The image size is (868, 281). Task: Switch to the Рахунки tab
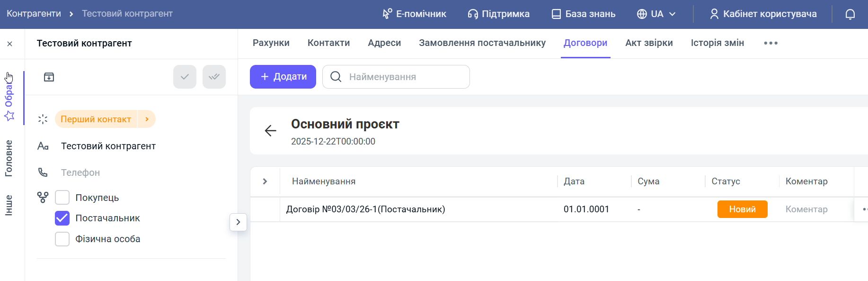[271, 43]
